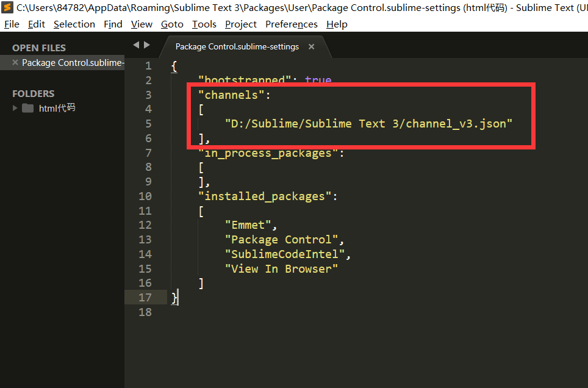Go to previous tab with left arrow
The image size is (588, 388).
136,45
